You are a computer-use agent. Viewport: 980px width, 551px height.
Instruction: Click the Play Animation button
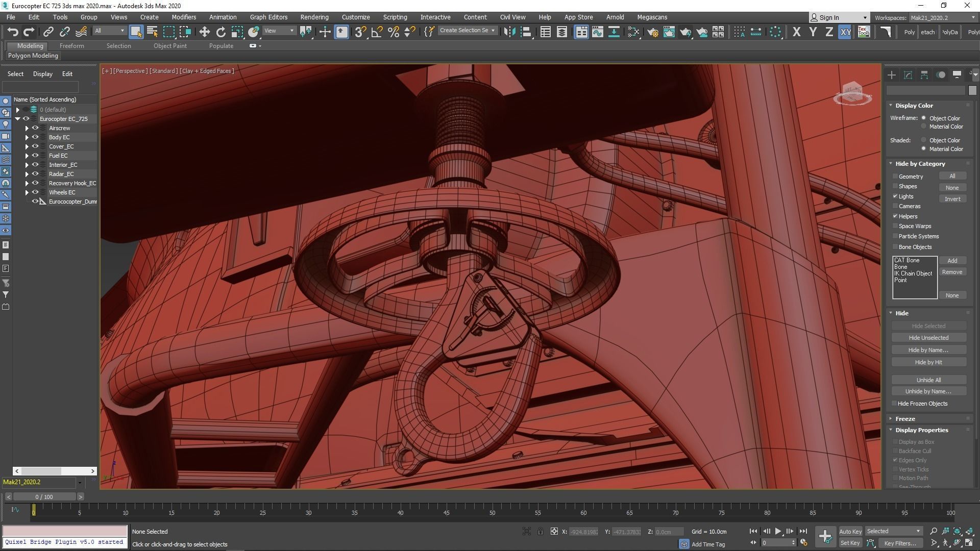coord(778,531)
